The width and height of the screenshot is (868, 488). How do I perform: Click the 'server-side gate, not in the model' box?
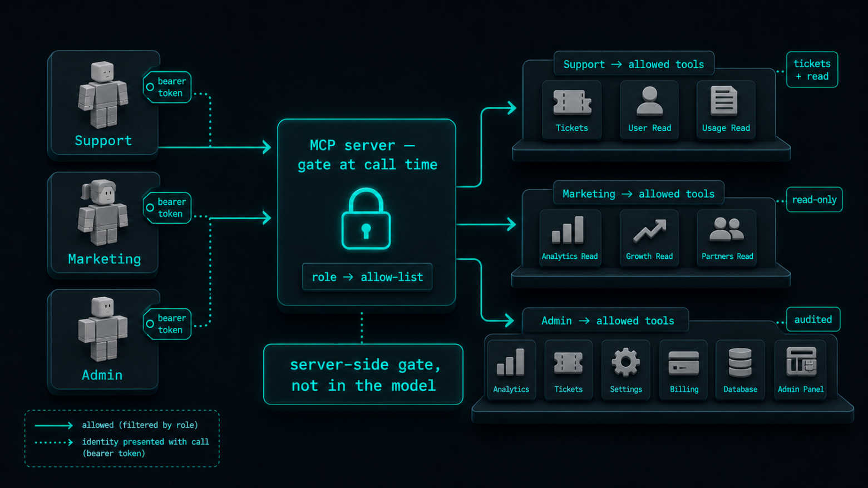pyautogui.click(x=363, y=374)
